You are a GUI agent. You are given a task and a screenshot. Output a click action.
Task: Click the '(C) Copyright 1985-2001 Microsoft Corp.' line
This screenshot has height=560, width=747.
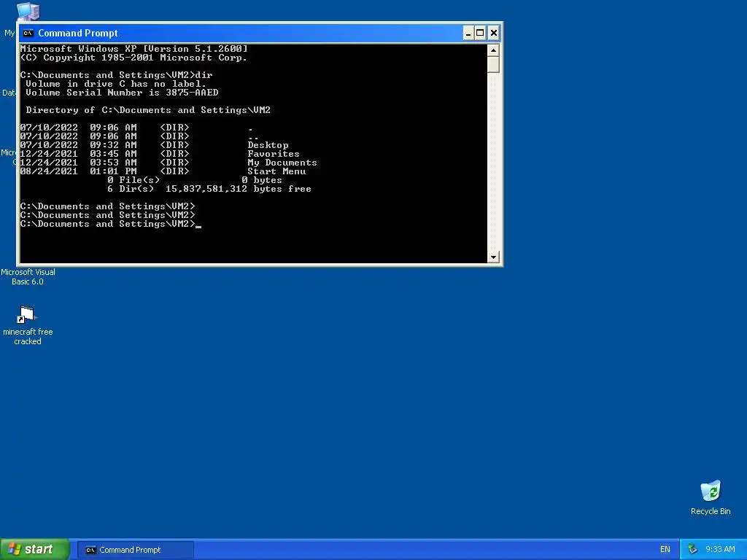point(134,58)
